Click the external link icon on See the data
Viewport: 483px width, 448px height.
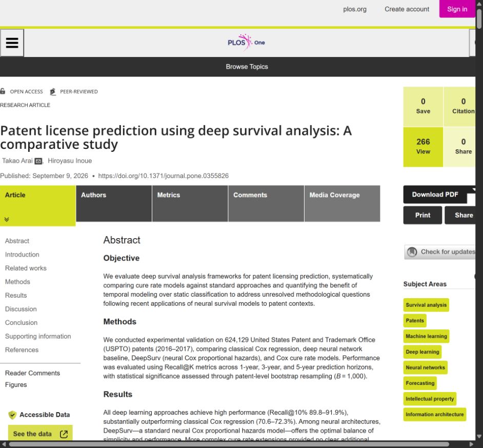(64, 434)
